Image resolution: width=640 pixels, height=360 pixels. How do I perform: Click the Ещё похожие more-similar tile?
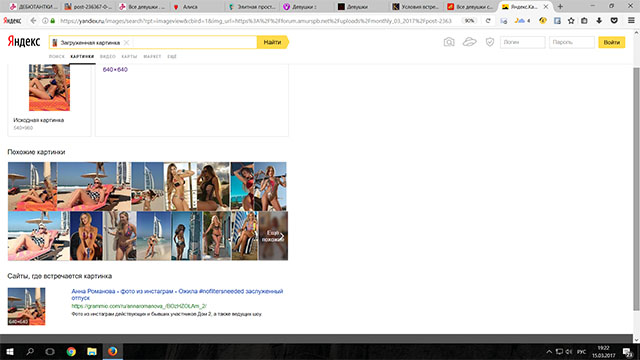273,236
